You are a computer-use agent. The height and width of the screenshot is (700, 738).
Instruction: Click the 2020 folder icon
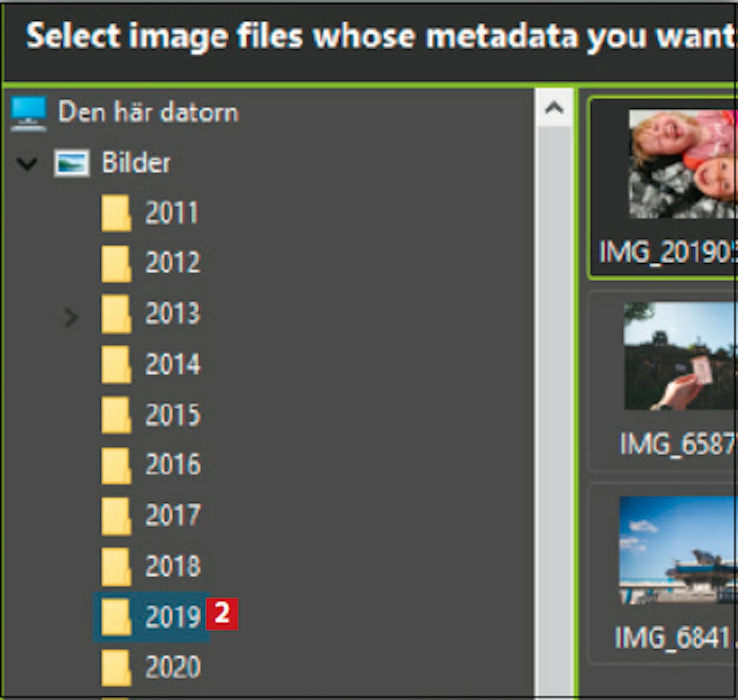tap(116, 668)
